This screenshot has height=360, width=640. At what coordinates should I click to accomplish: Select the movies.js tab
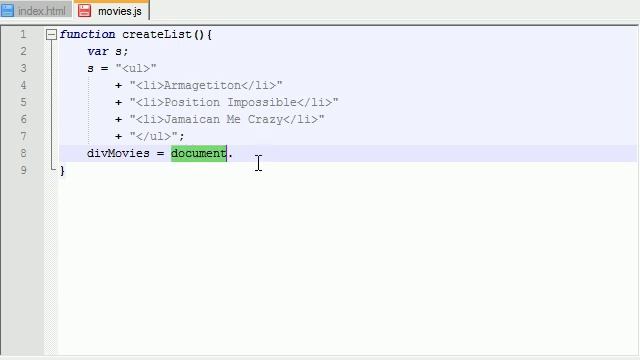(x=112, y=11)
